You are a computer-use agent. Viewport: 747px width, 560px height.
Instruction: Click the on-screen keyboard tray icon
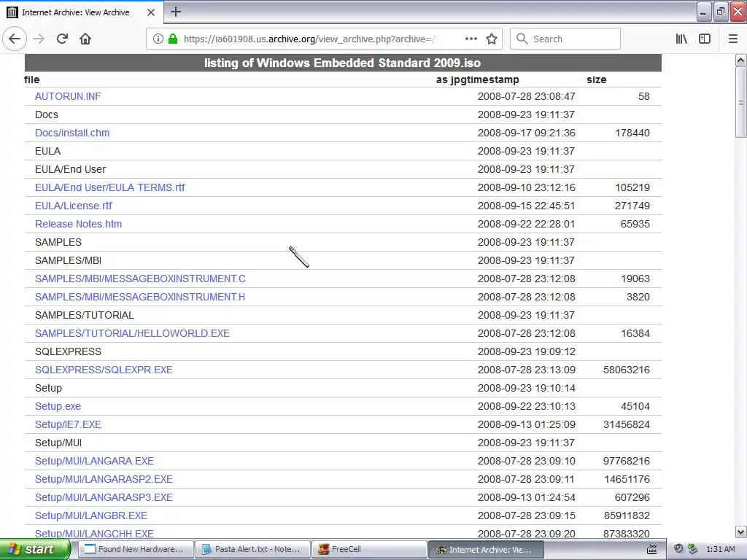(x=651, y=550)
